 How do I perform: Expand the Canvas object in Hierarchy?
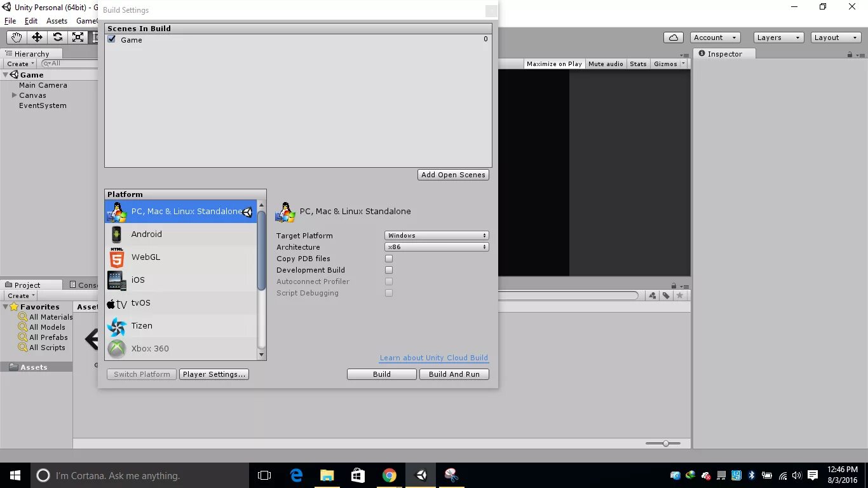[14, 95]
